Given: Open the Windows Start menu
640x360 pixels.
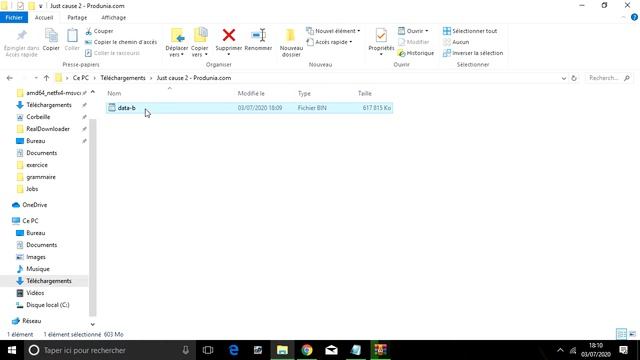Looking at the screenshot, I should pos(12,350).
